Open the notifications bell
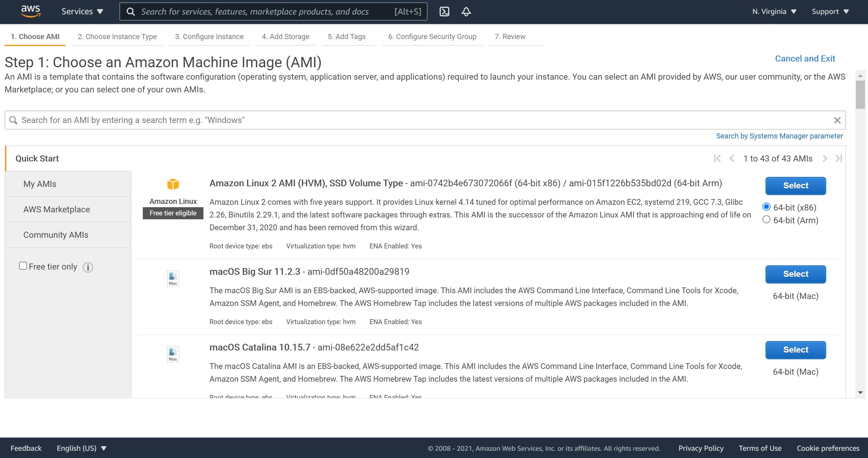The image size is (868, 458). tap(466, 12)
